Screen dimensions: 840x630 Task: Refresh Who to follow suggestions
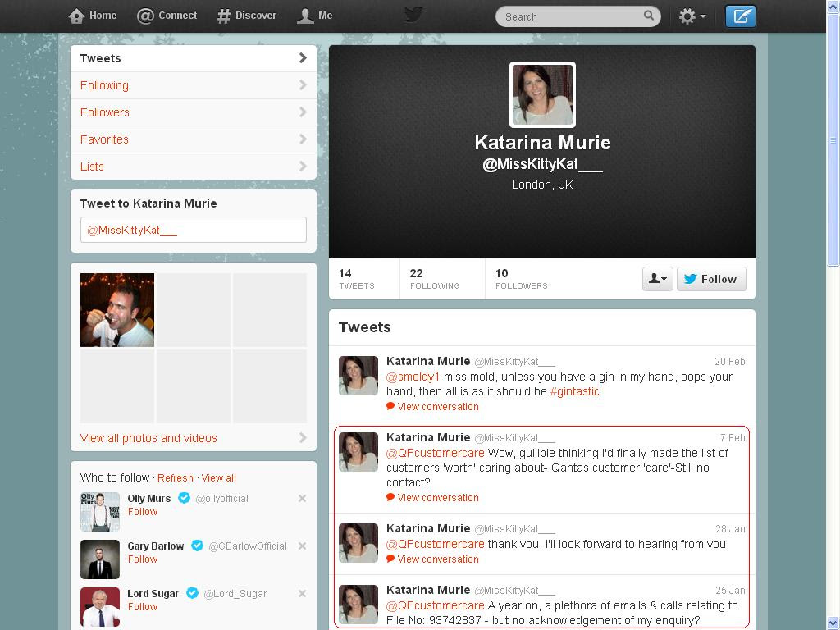tap(176, 478)
